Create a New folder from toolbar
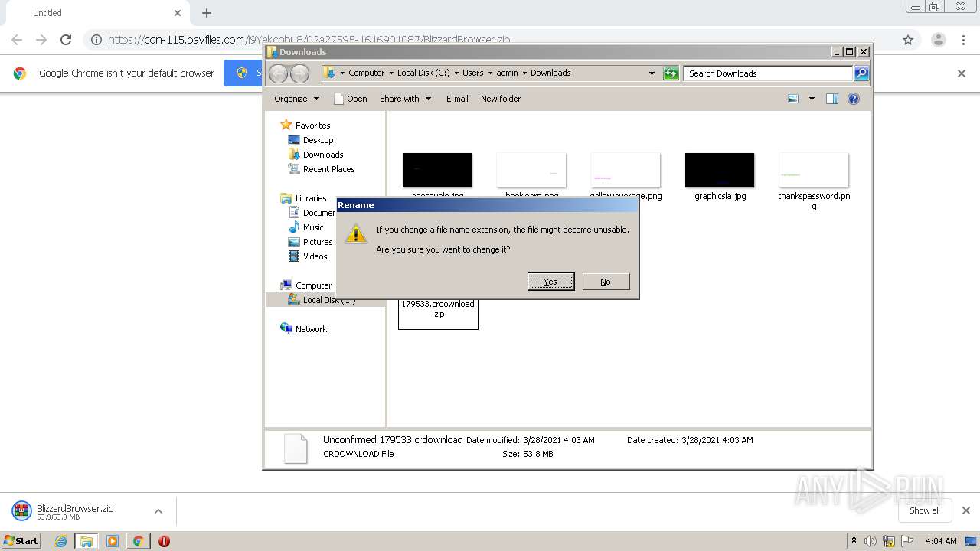 (x=501, y=99)
